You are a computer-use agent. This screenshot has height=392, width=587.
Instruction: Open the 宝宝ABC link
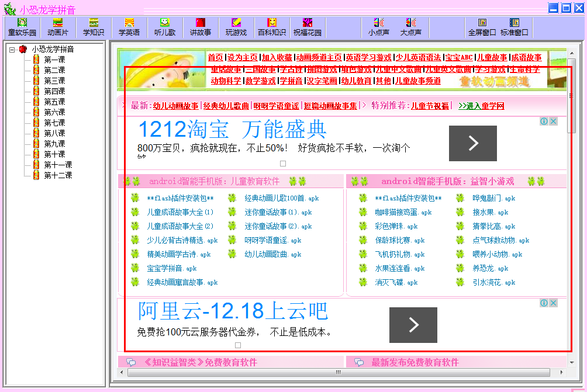coord(458,57)
